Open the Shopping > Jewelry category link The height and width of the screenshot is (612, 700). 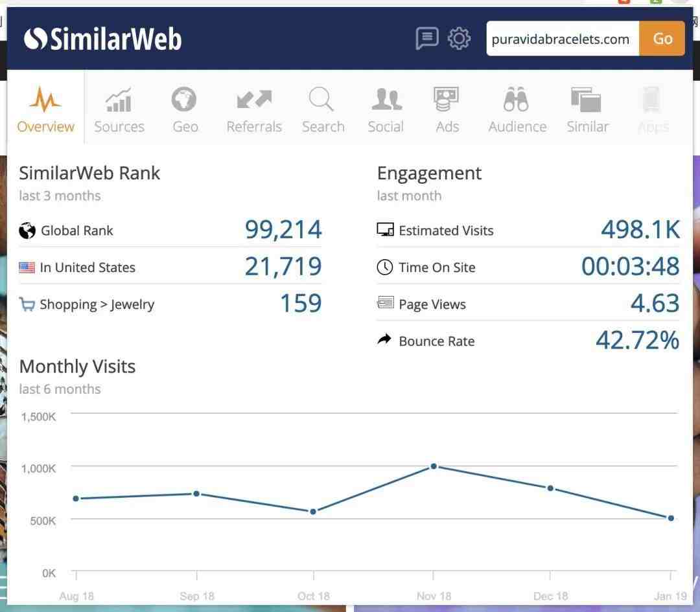[x=97, y=304]
